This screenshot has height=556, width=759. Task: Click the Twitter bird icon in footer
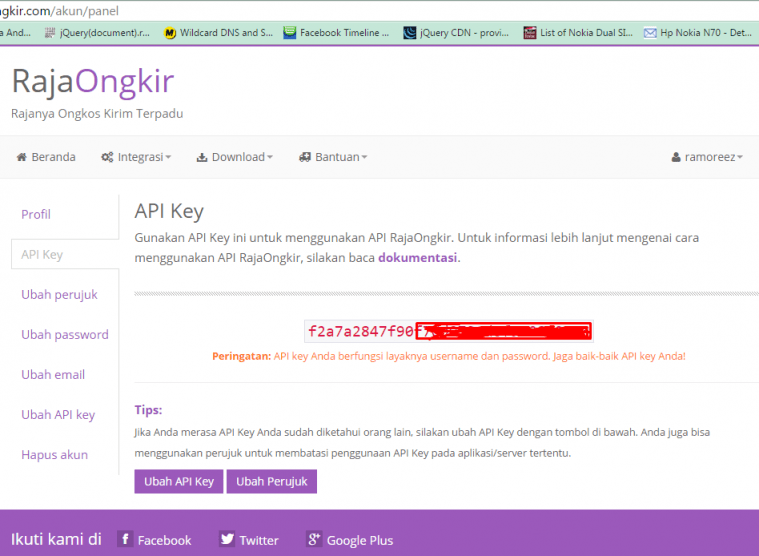click(227, 539)
